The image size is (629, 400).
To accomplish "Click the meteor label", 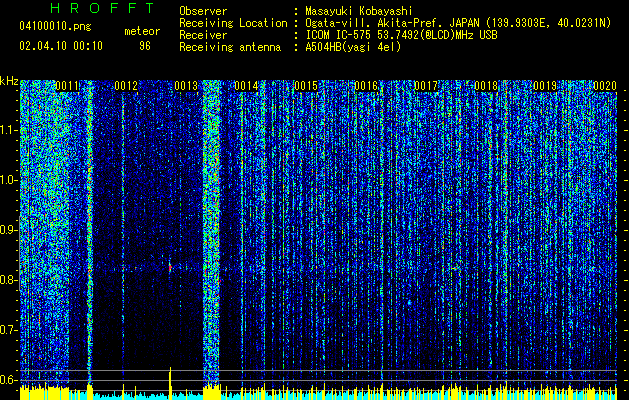I will coord(142,31).
